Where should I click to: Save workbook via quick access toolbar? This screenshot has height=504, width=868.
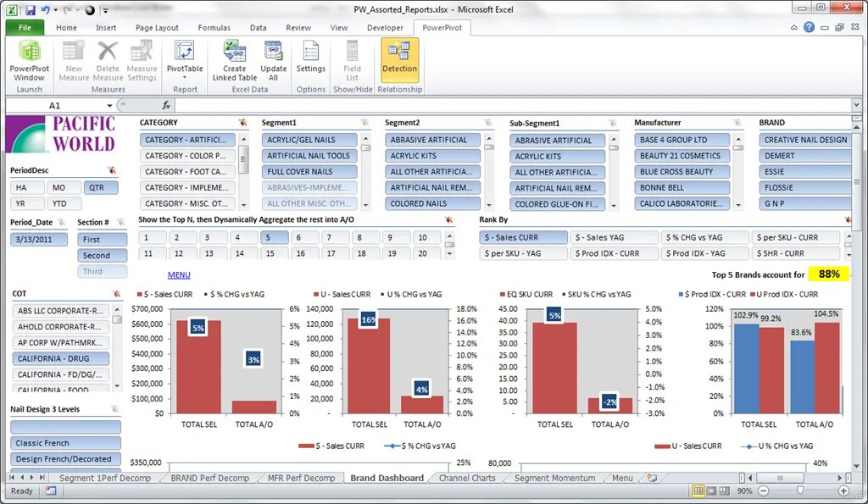[x=31, y=9]
